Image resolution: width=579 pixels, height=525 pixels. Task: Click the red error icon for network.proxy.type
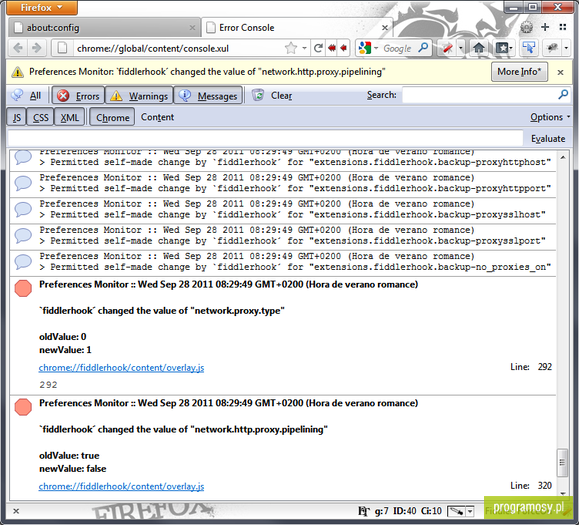point(23,288)
